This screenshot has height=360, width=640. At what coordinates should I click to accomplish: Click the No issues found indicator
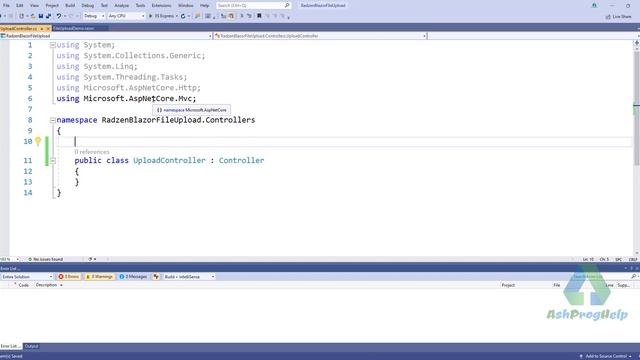(x=45, y=259)
